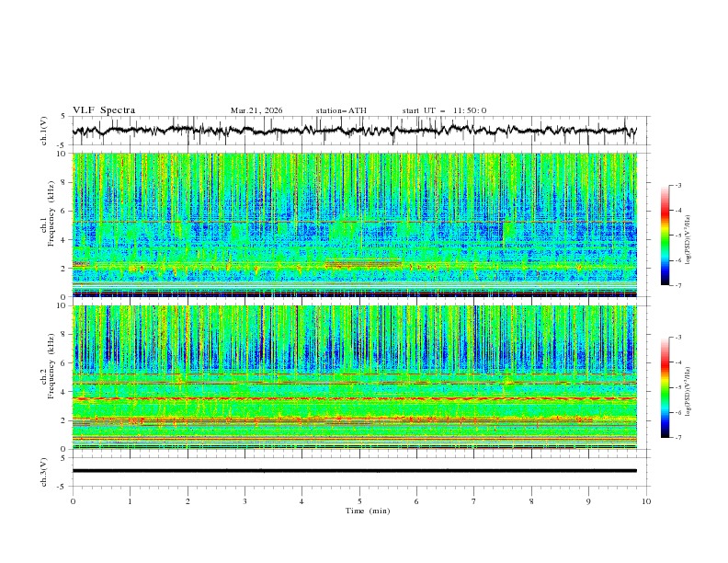Click inside the ch.1 spectrogram panel
Viewport: 728px width, 563px height.
tap(354, 224)
